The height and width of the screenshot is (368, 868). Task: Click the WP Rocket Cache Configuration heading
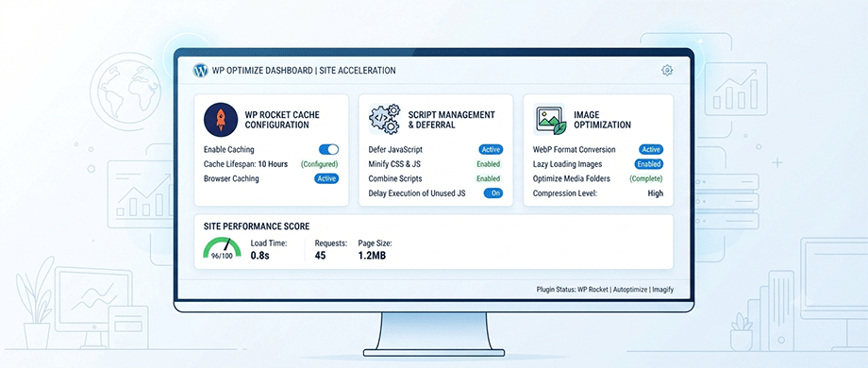click(x=282, y=120)
